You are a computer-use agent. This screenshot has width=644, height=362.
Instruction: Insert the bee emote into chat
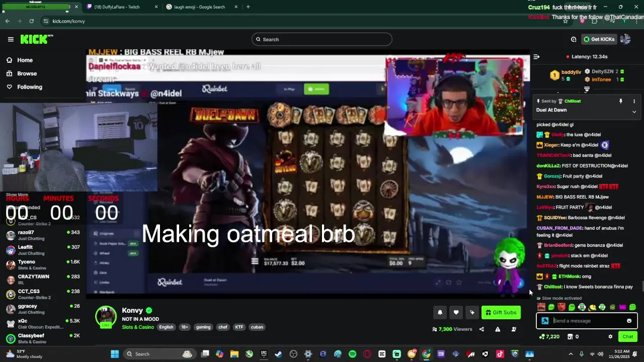click(x=592, y=307)
